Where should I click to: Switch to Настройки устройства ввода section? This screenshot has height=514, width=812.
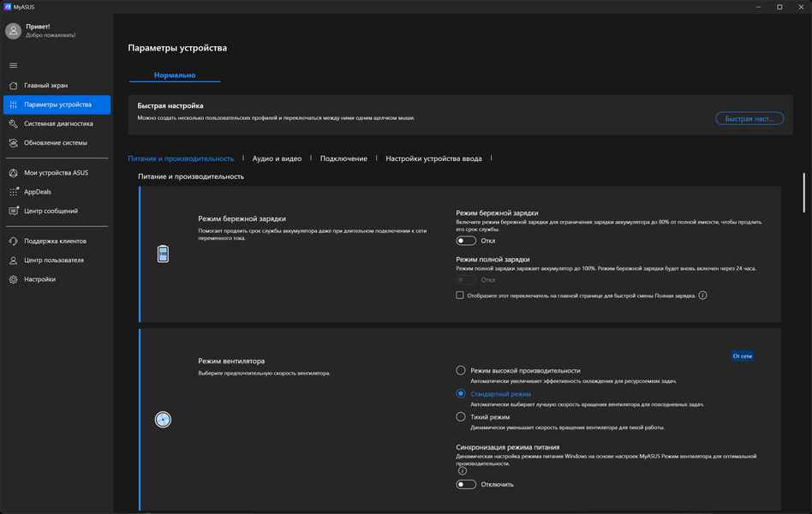tap(433, 158)
